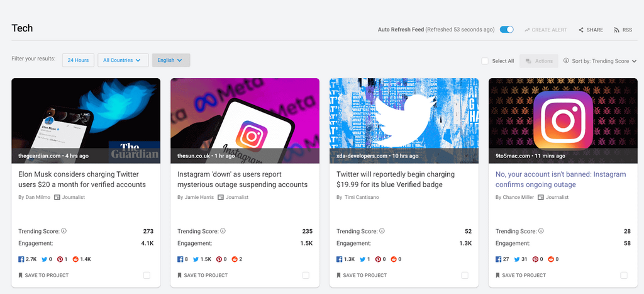644x294 pixels.
Task: Select the 9to5mac article checkbox
Action: (624, 275)
